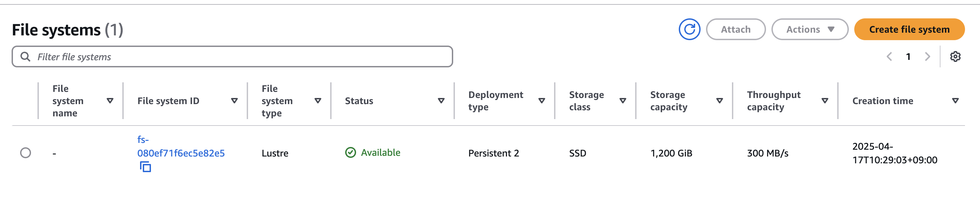Select page 1 in pagination
980x198 pixels.
908,56
